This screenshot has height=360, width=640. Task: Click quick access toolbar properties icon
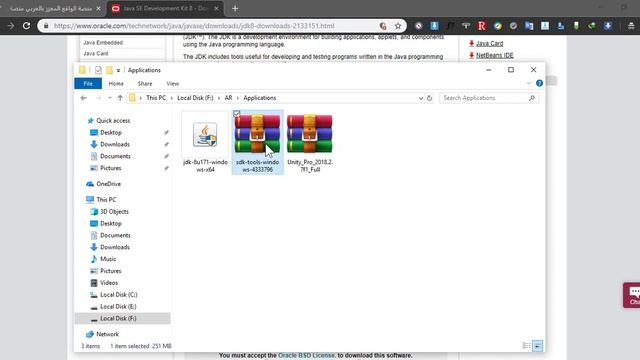pos(98,70)
